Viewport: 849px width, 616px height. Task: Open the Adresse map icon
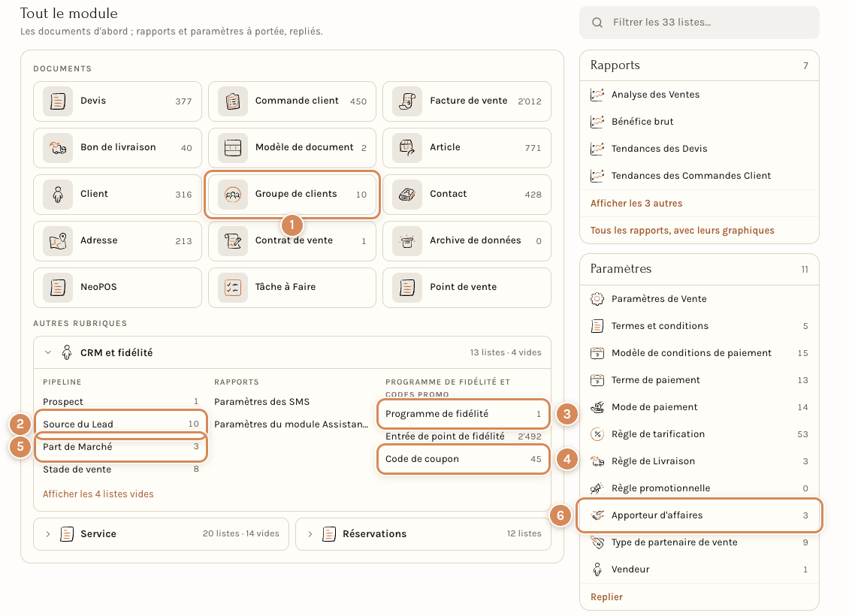(58, 241)
